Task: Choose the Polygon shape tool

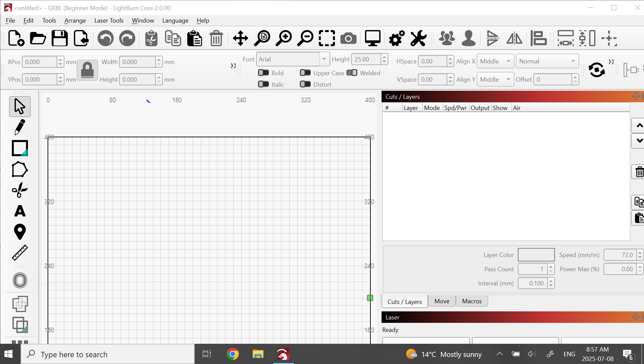Action: point(20,169)
